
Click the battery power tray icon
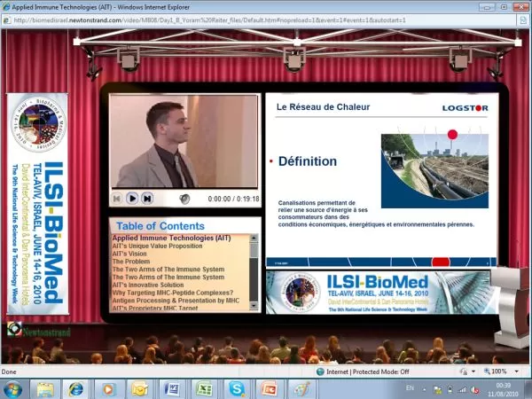tap(450, 390)
